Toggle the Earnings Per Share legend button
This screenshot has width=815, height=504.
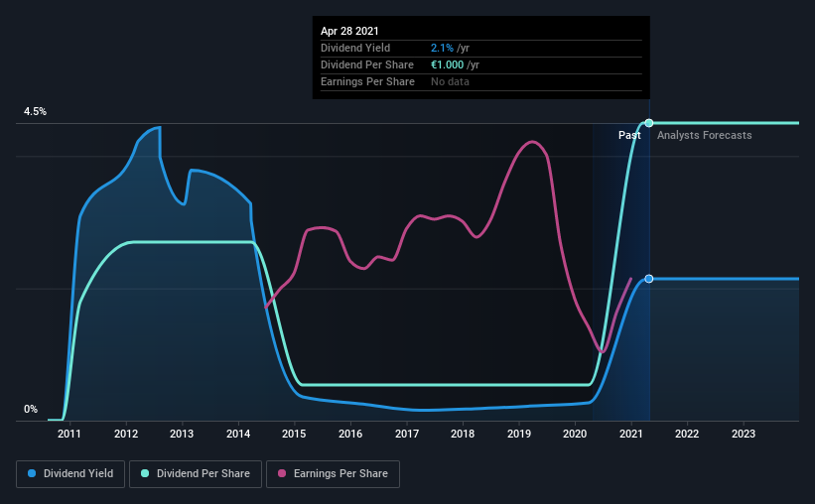333,474
